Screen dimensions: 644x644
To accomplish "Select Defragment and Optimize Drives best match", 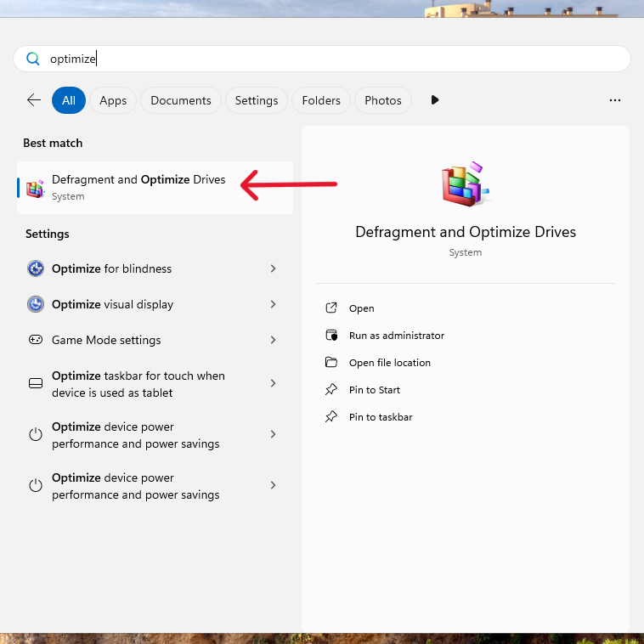I will click(x=138, y=188).
